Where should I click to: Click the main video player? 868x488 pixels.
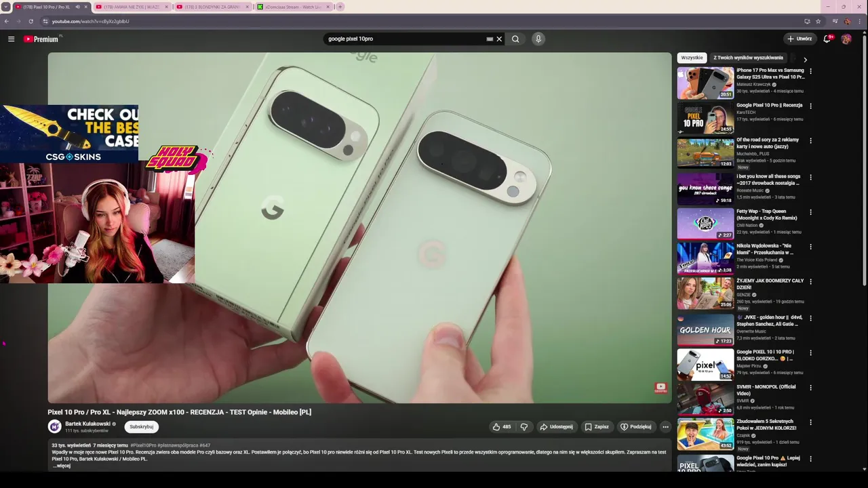pyautogui.click(x=359, y=228)
